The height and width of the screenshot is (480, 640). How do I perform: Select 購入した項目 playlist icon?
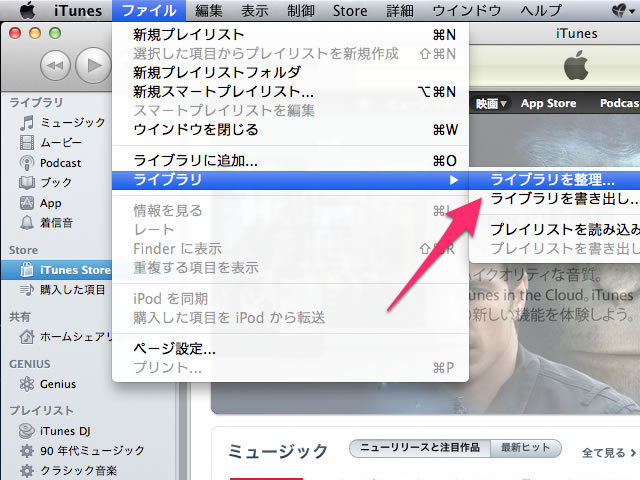(27, 290)
